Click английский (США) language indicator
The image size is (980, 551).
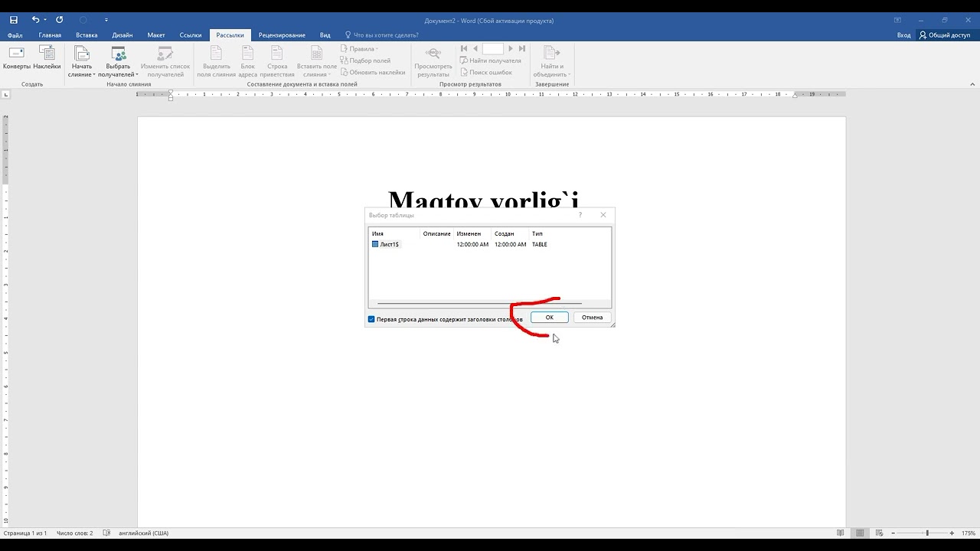tap(144, 533)
